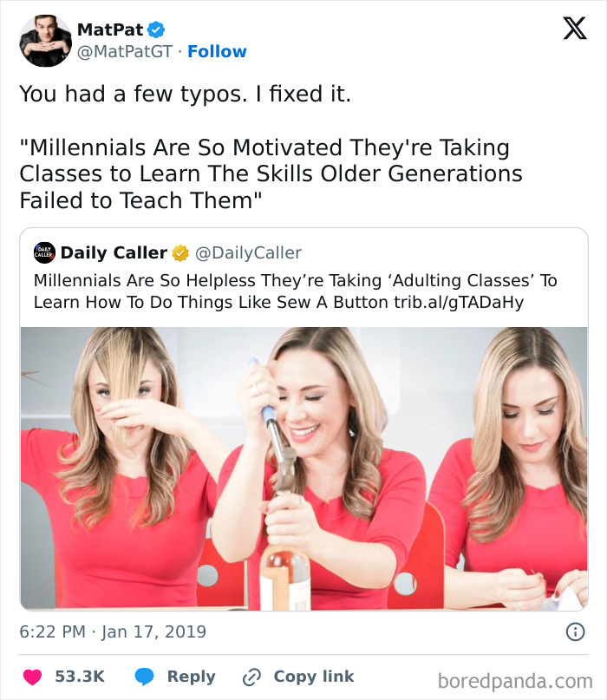This screenshot has width=607, height=700.
Task: Click the chain link copy icon
Action: [252, 677]
